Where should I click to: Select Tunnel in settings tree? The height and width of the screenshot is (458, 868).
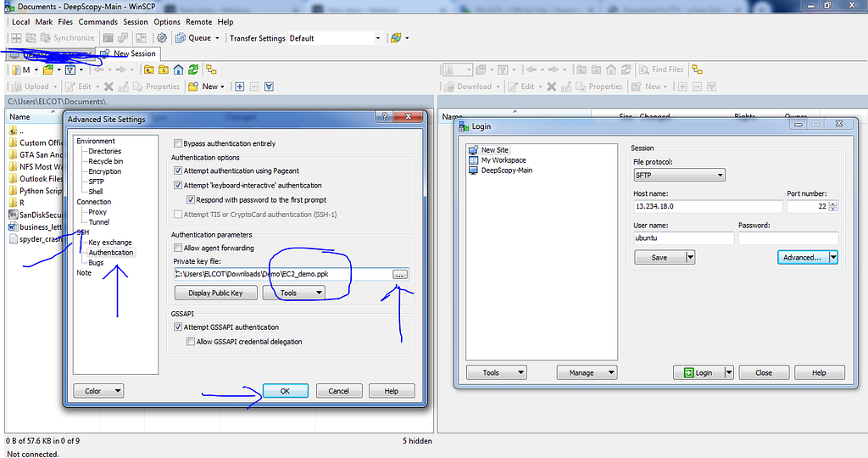[99, 221]
